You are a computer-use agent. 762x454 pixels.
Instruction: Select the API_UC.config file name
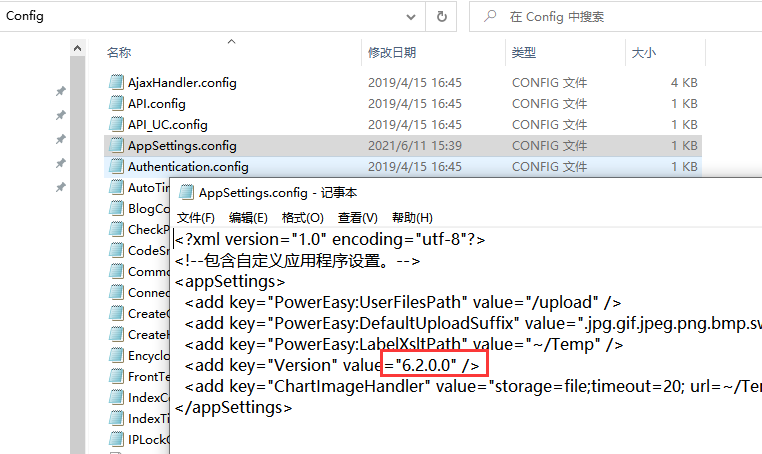168,124
